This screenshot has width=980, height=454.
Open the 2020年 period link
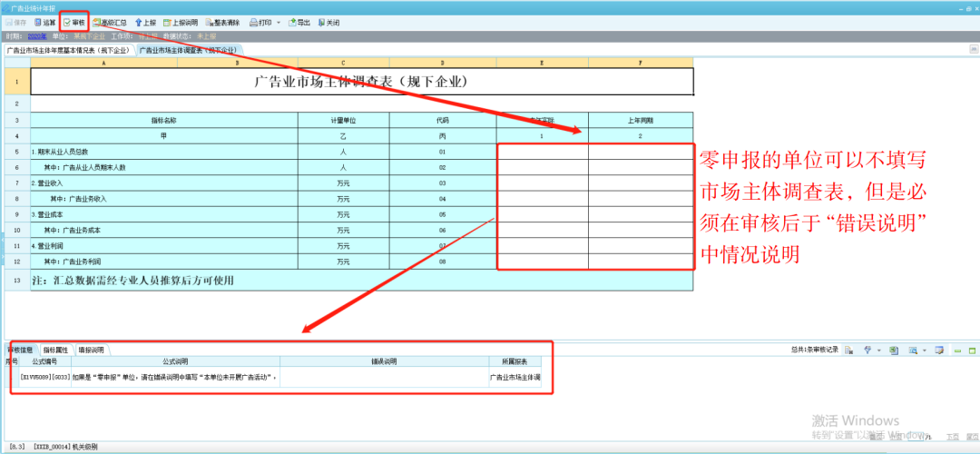click(37, 37)
